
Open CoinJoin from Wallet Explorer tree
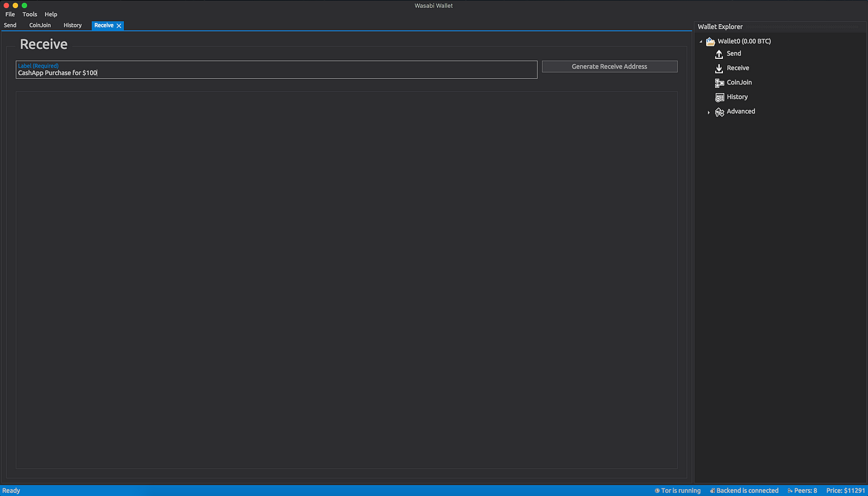(x=740, y=82)
